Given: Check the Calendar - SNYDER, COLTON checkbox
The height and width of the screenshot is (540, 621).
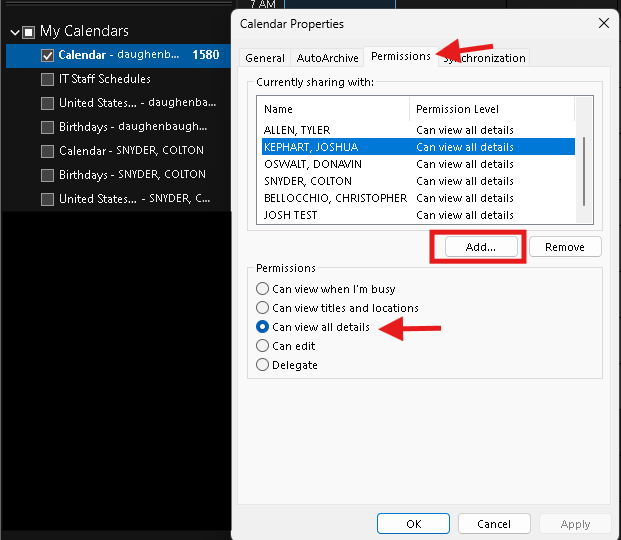Looking at the screenshot, I should [x=47, y=151].
